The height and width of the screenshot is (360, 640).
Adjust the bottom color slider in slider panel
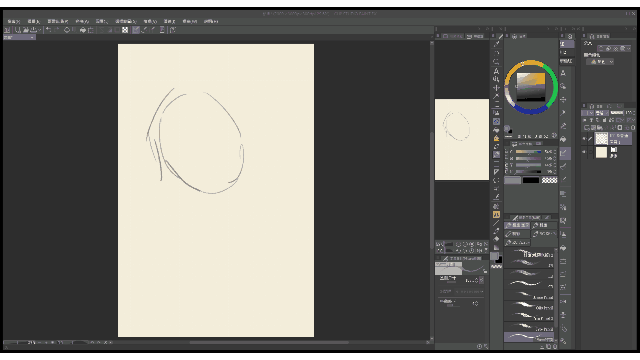529,171
